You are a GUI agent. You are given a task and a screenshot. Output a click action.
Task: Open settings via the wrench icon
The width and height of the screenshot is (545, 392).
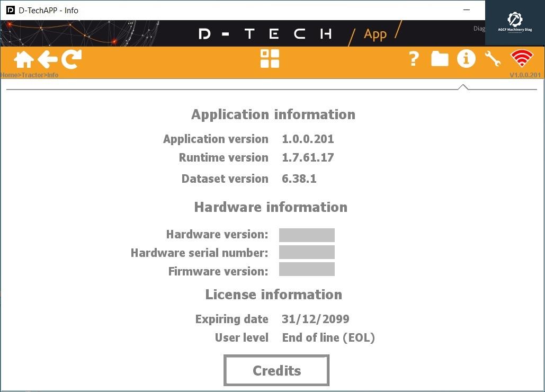pos(493,59)
